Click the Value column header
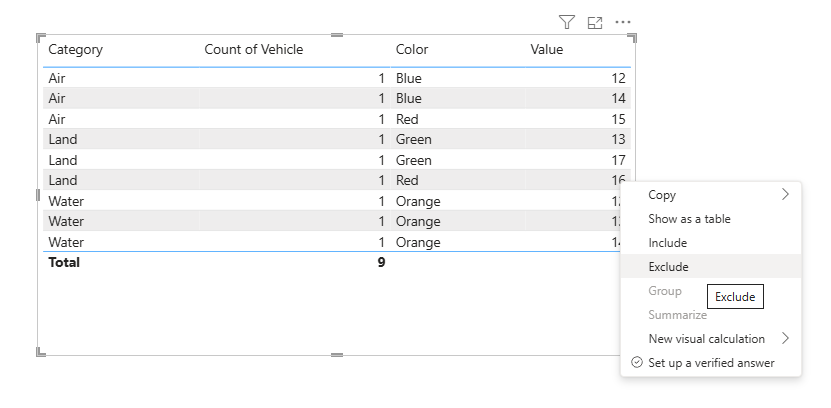831x408 pixels. coord(547,50)
